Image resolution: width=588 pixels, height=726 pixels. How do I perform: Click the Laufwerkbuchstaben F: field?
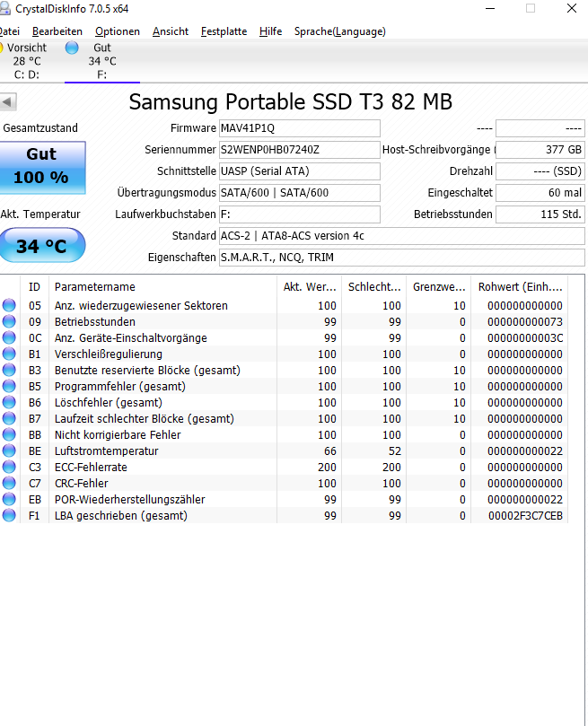300,214
